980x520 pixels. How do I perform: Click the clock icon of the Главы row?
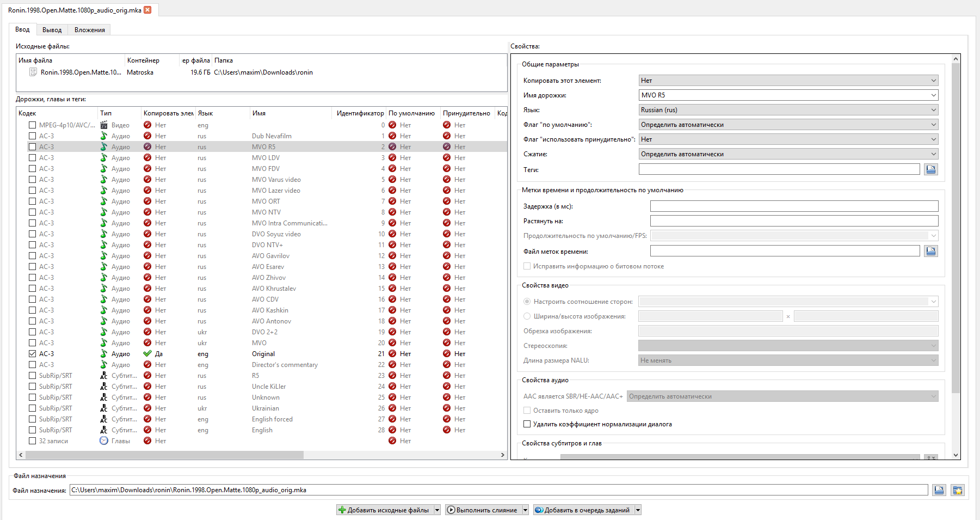pyautogui.click(x=104, y=441)
